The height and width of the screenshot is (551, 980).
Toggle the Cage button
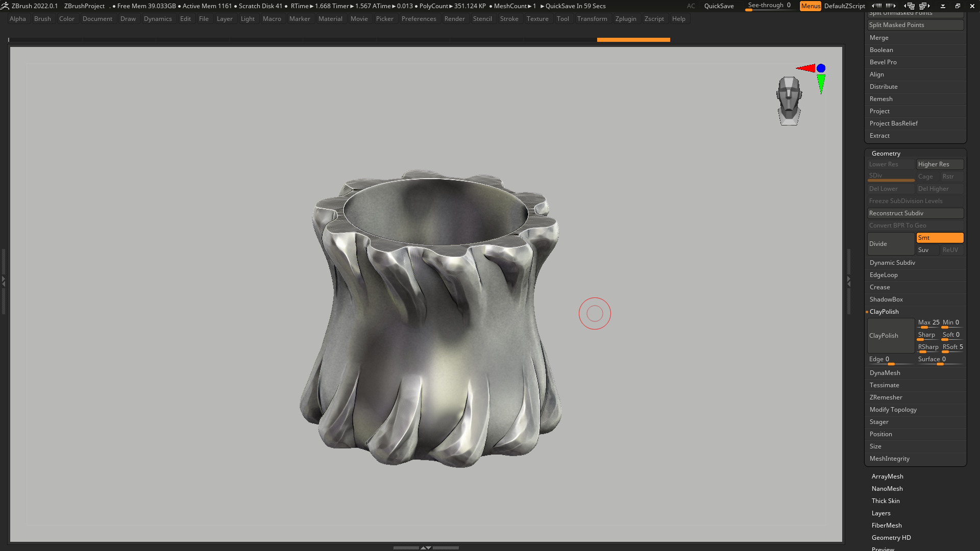pyautogui.click(x=927, y=177)
